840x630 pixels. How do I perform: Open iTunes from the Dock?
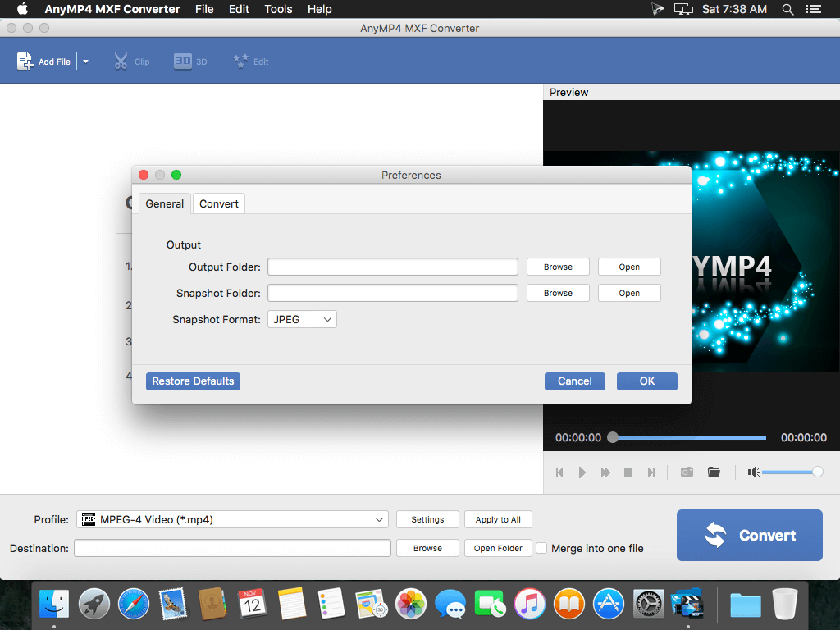529,604
